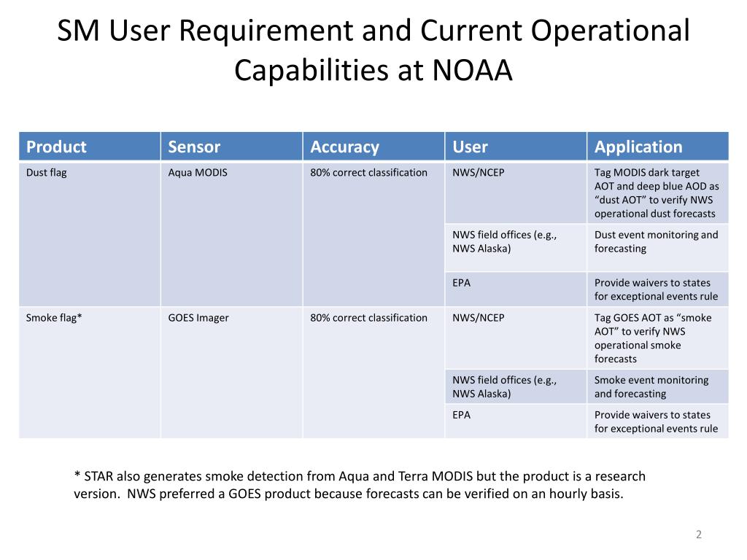Select the 'Product' column header
Viewport: 747px width, 560px height.
90,146
